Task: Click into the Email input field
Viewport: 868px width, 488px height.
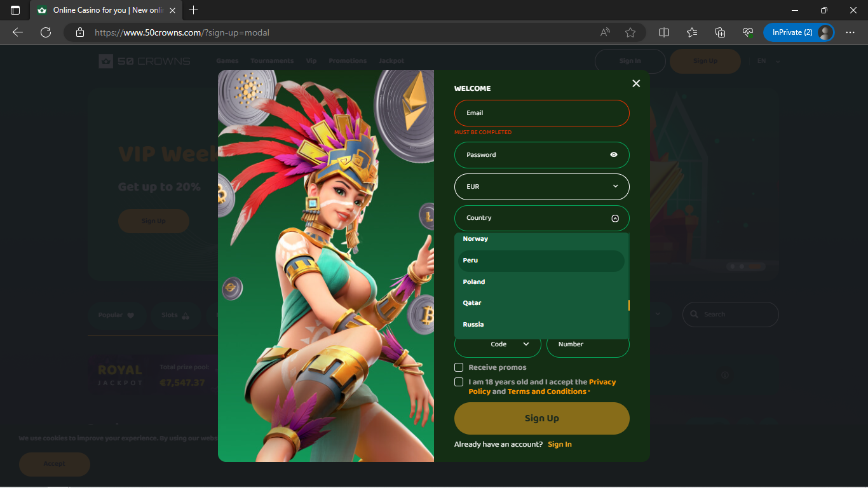Action: [541, 113]
